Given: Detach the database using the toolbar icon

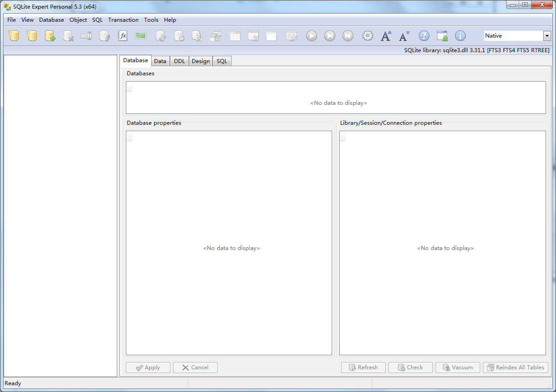Looking at the screenshot, I should 68,35.
